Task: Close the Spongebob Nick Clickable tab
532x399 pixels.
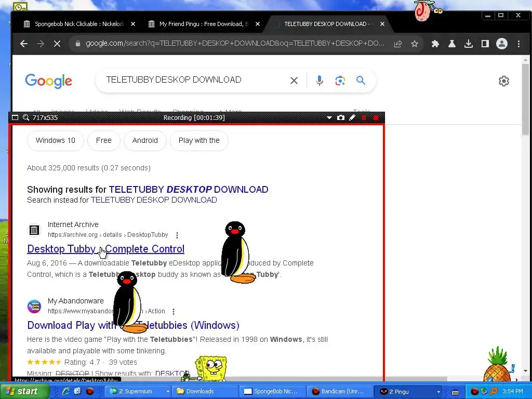Action: tap(133, 24)
